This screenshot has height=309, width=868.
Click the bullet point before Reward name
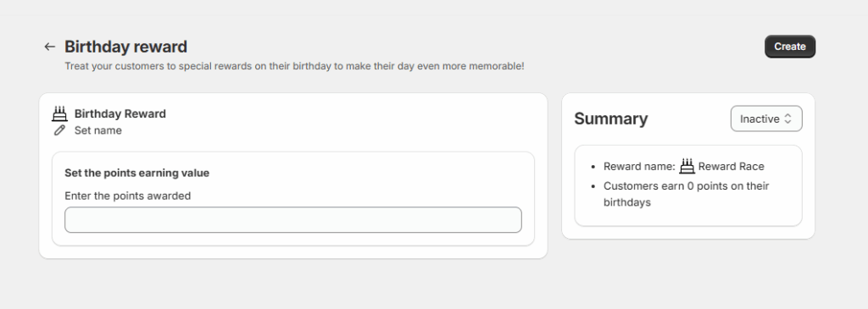593,167
